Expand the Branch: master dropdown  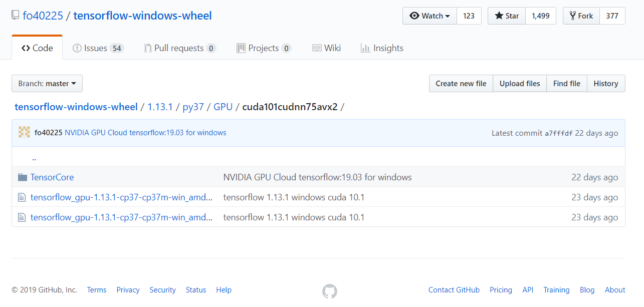47,84
